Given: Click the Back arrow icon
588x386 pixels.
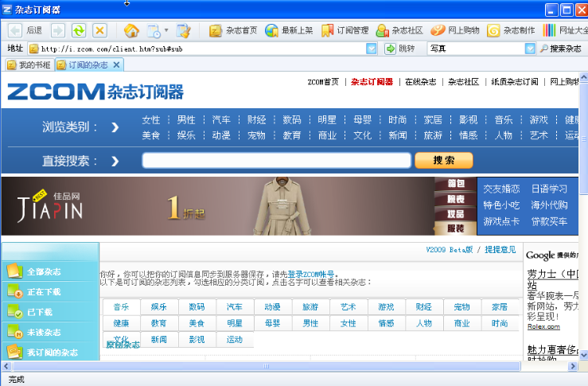Looking at the screenshot, I should coord(15,30).
